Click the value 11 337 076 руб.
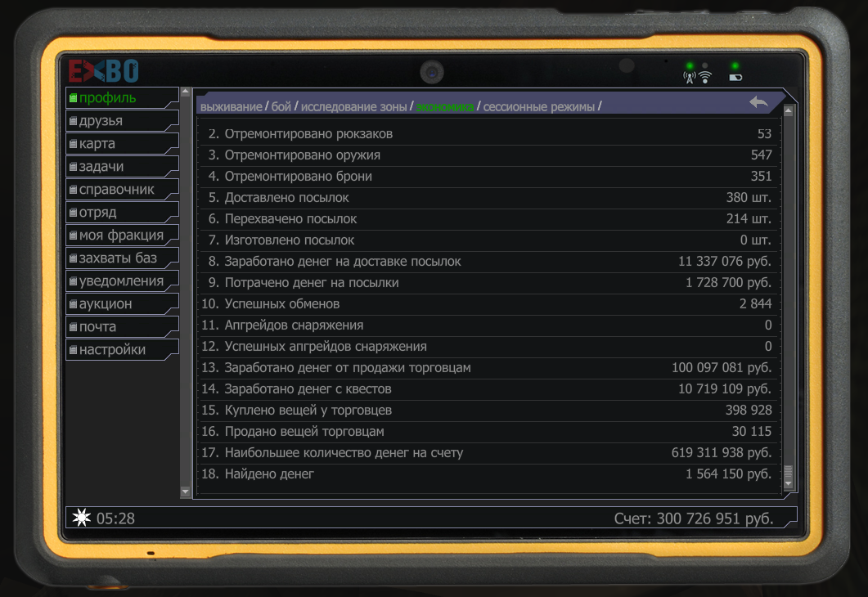This screenshot has width=868, height=597. pos(725,262)
